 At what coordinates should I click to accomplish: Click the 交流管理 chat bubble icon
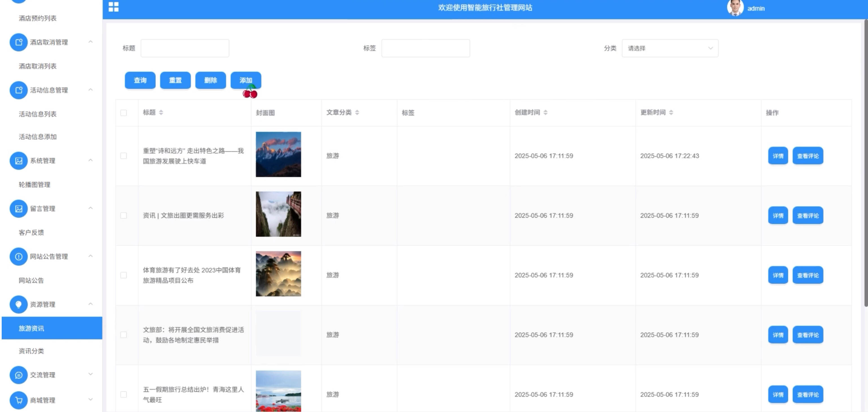point(19,375)
